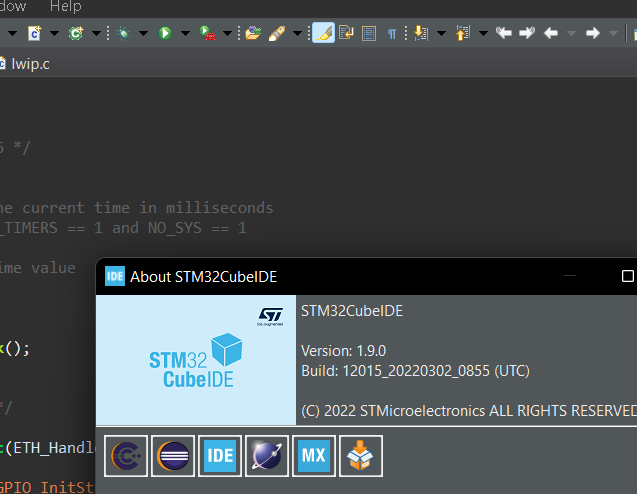The height and width of the screenshot is (494, 637).
Task: Expand the Back history dropdown arrow
Action: point(571,33)
